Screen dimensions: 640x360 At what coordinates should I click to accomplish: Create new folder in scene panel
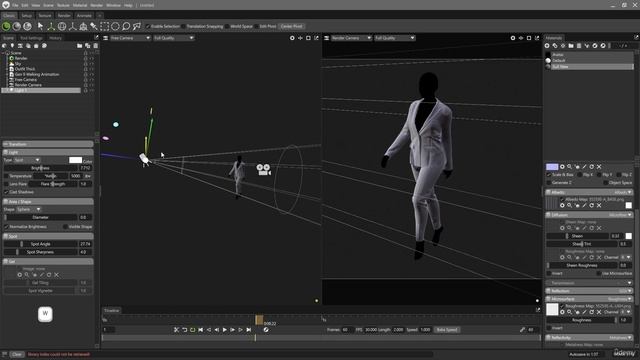[x=79, y=46]
